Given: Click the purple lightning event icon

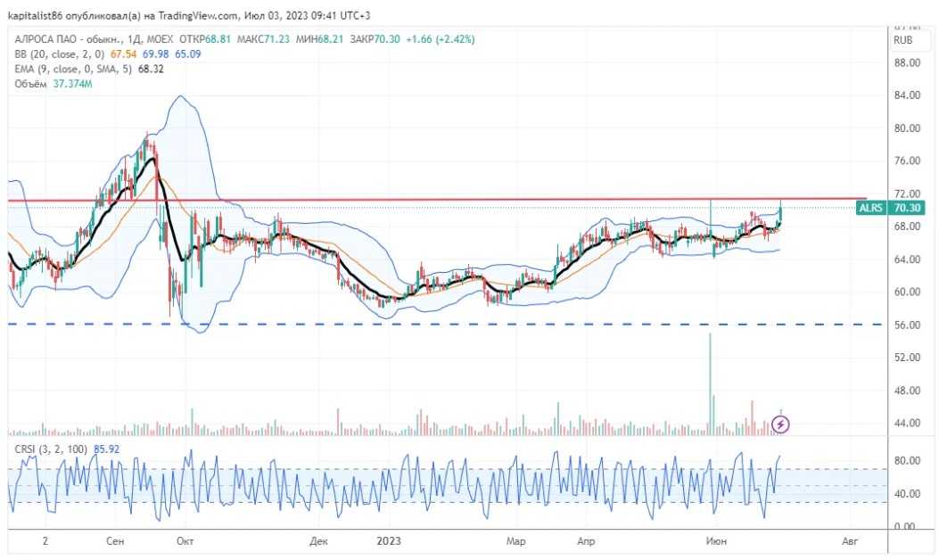Looking at the screenshot, I should point(781,424).
